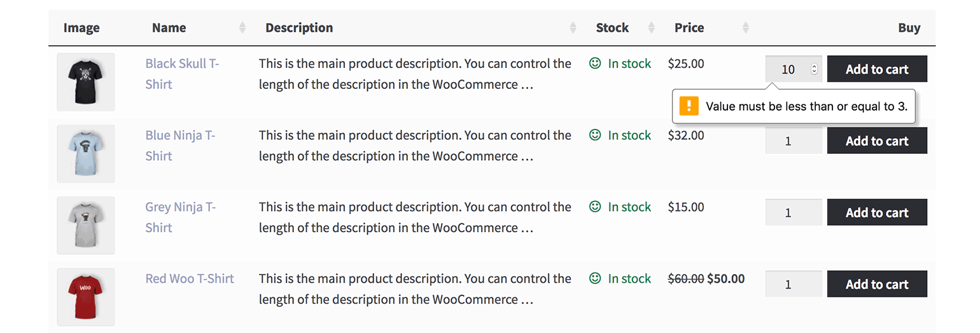
Task: Open the Black Skull T-Shirt thumbnail image
Action: pyautogui.click(x=86, y=82)
